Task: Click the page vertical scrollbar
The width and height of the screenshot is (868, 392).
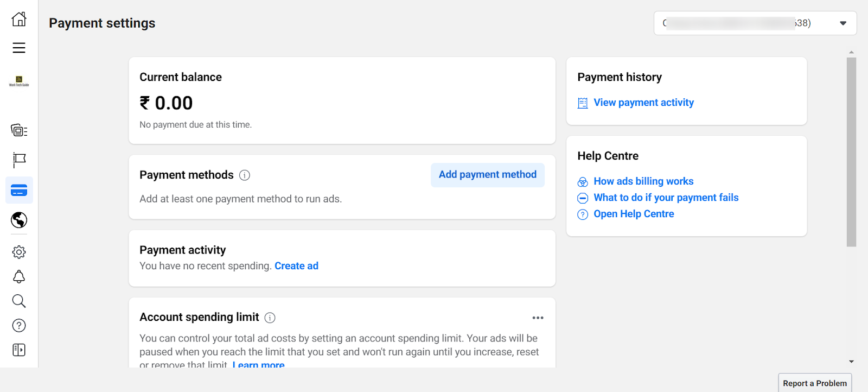Action: click(x=851, y=152)
